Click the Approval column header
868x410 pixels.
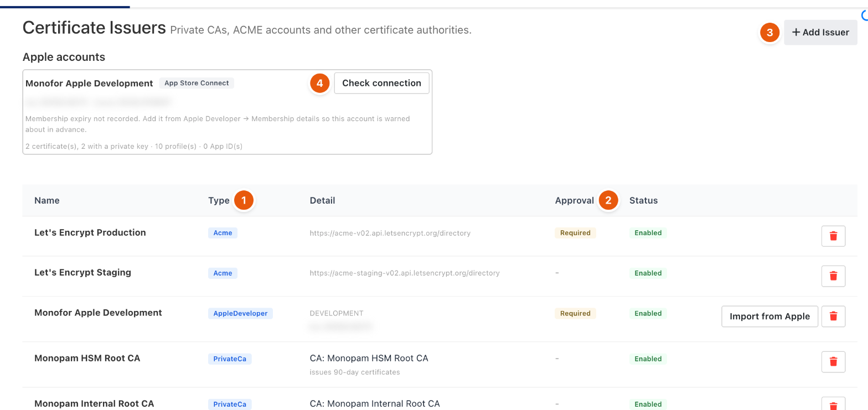coord(574,200)
